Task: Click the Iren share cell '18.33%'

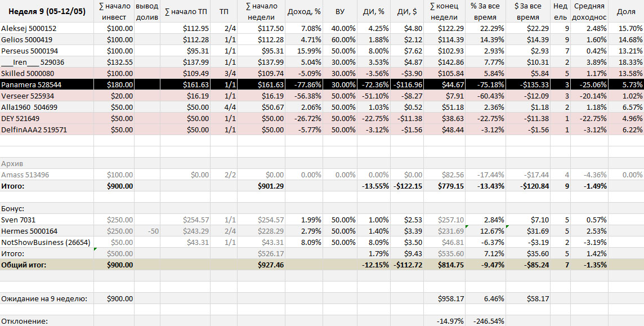Action: pyautogui.click(x=626, y=62)
